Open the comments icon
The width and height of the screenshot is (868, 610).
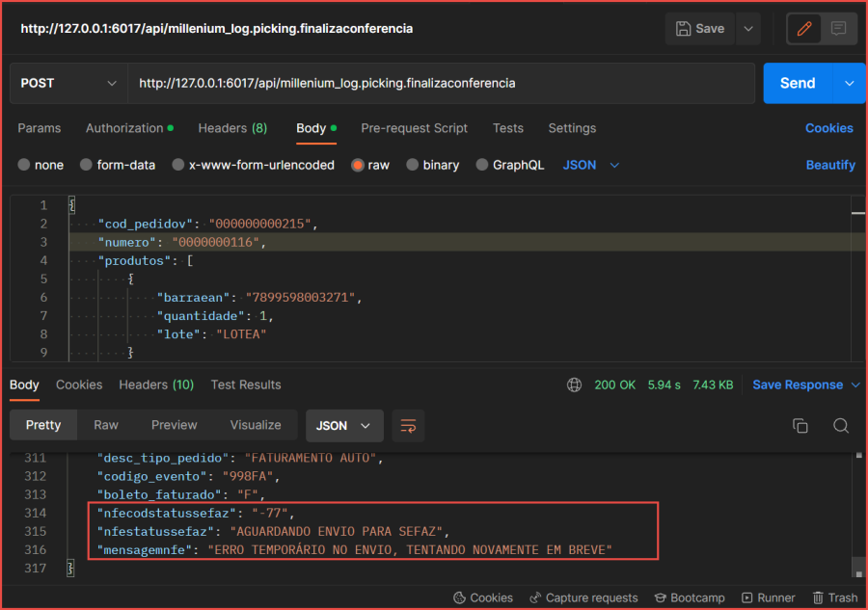coord(839,29)
